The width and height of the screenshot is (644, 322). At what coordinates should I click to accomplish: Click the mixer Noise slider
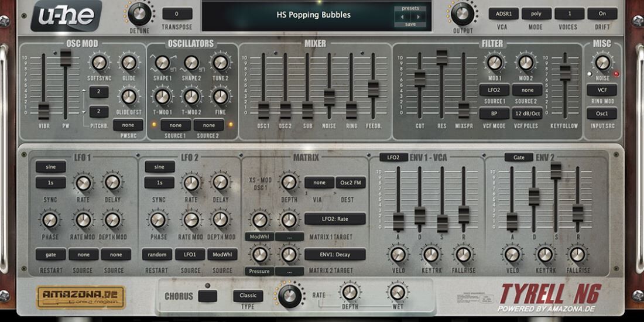point(330,97)
